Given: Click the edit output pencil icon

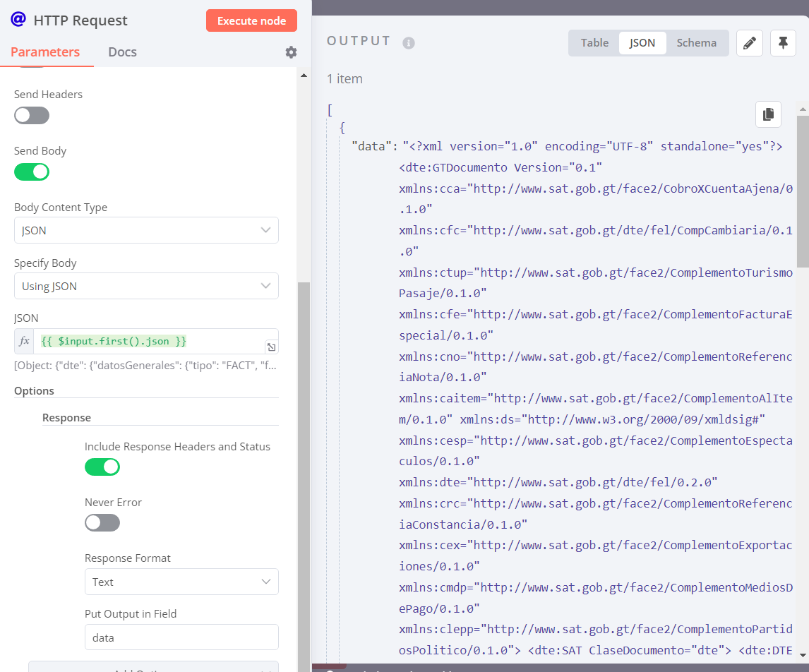Looking at the screenshot, I should pyautogui.click(x=750, y=43).
